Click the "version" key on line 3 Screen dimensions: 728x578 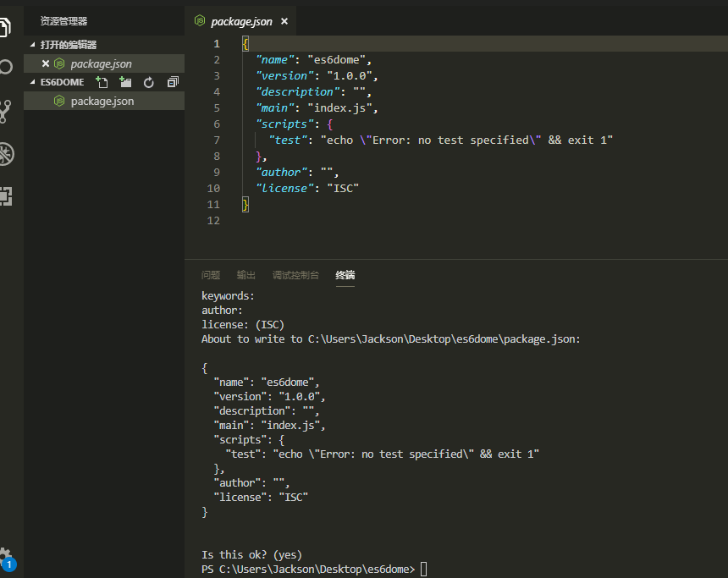pos(284,75)
